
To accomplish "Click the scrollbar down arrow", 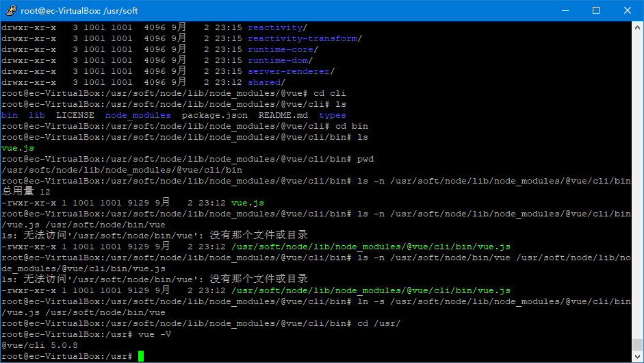I will [x=637, y=356].
